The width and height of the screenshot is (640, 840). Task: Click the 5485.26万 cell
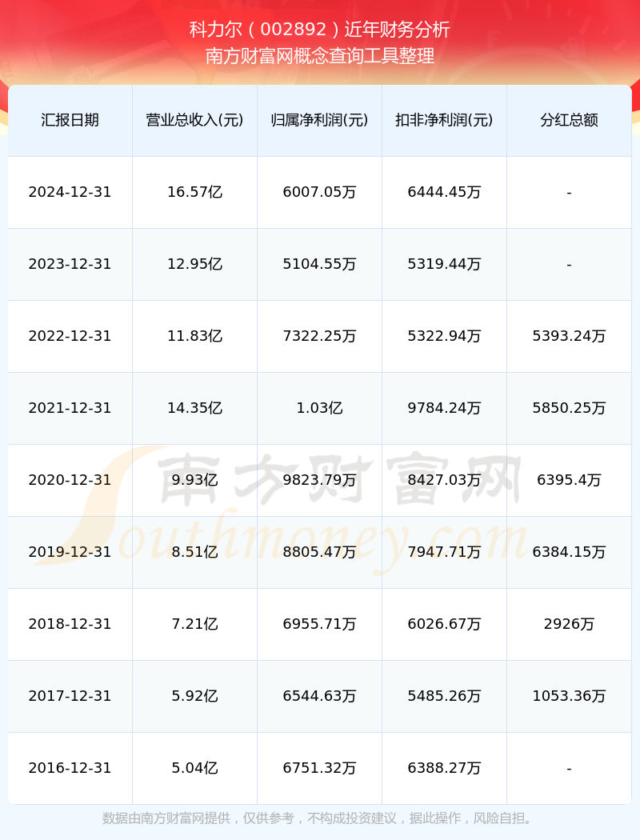(x=444, y=696)
